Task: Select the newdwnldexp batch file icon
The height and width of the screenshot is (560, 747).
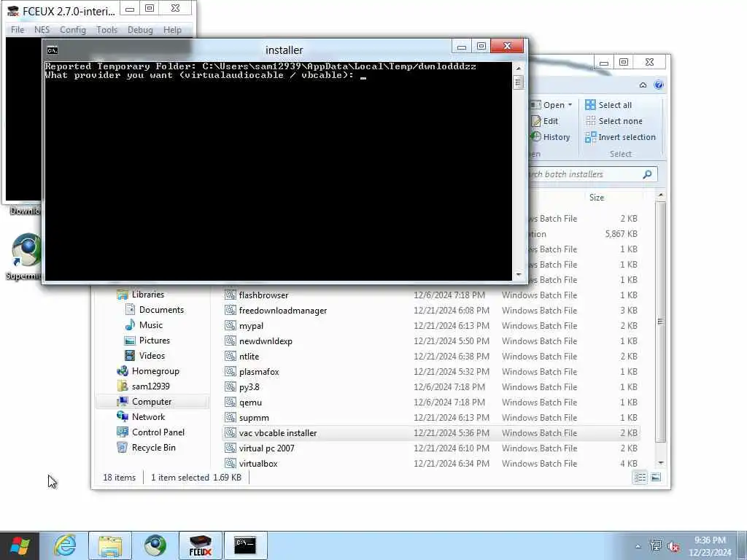Action: 231,341
